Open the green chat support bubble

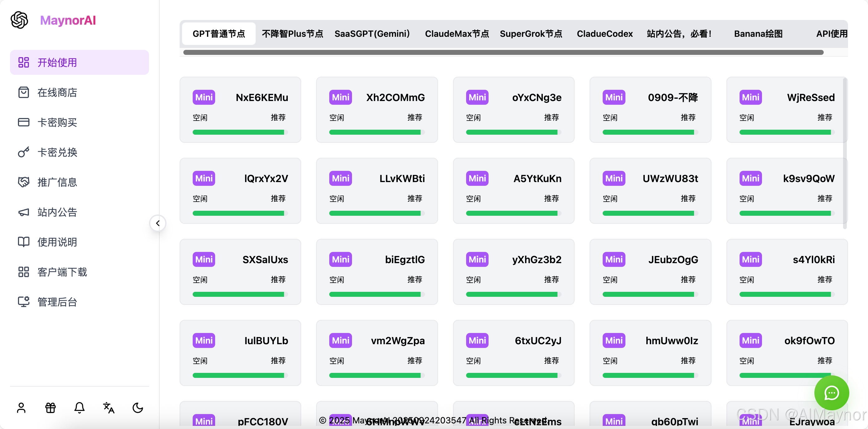(x=831, y=393)
